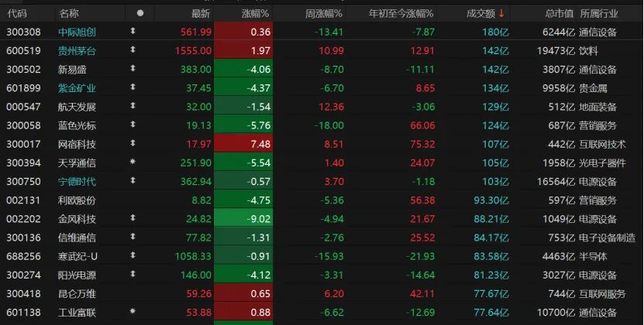Open stock 贵州茅台 by its name

74,50
